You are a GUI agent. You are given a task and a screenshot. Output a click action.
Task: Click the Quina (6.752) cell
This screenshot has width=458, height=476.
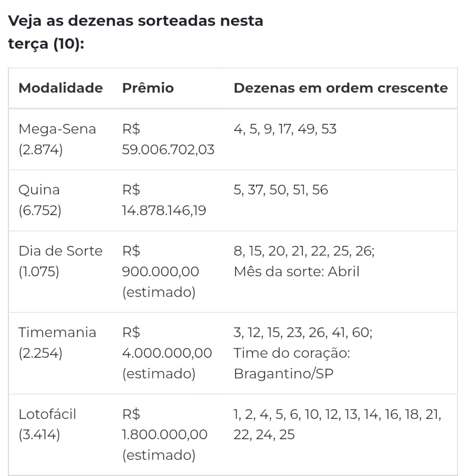click(39, 200)
